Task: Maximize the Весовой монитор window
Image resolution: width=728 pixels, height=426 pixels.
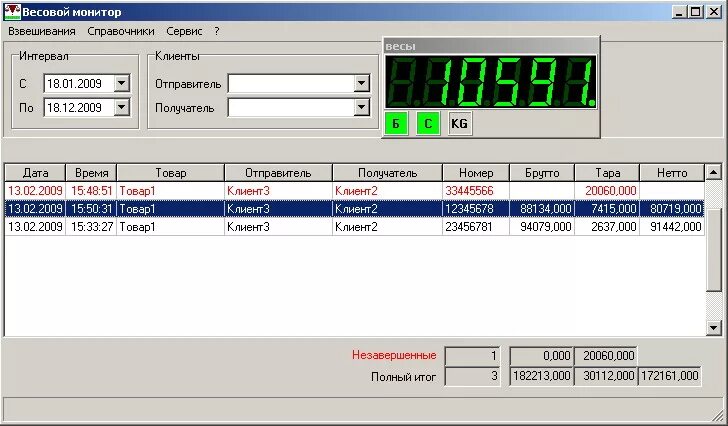Action: [696, 12]
